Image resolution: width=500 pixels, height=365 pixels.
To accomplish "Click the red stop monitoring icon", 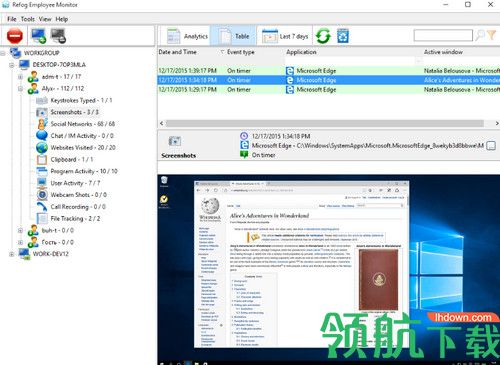I will click(x=15, y=36).
